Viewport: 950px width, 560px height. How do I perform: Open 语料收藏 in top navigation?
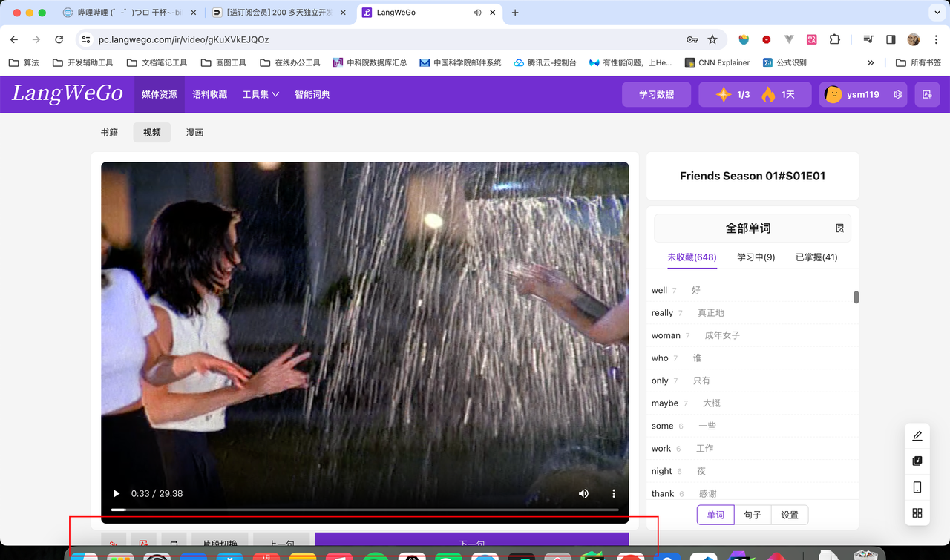click(209, 94)
